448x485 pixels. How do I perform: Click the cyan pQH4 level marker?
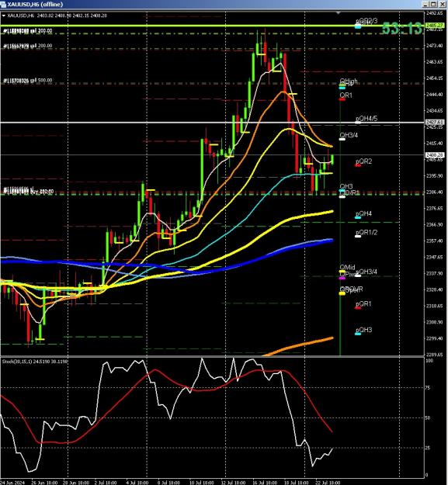pos(358,218)
